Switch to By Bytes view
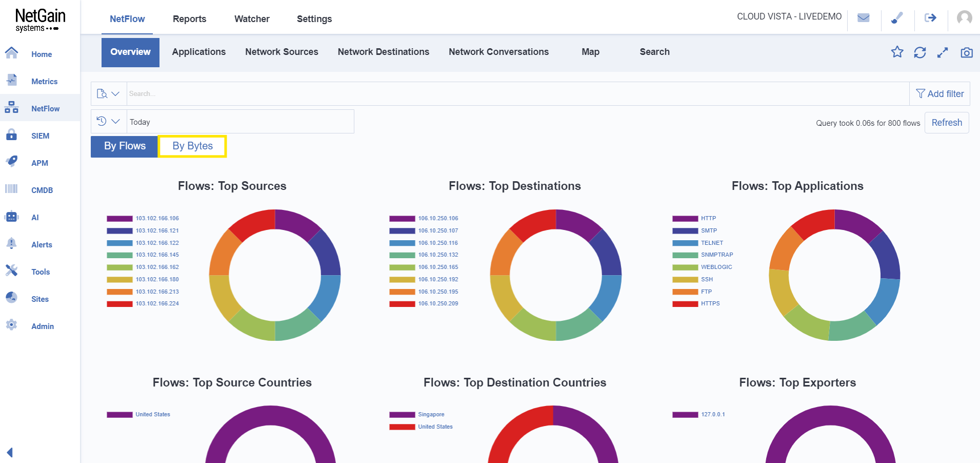Viewport: 980px width, 463px height. tap(192, 146)
